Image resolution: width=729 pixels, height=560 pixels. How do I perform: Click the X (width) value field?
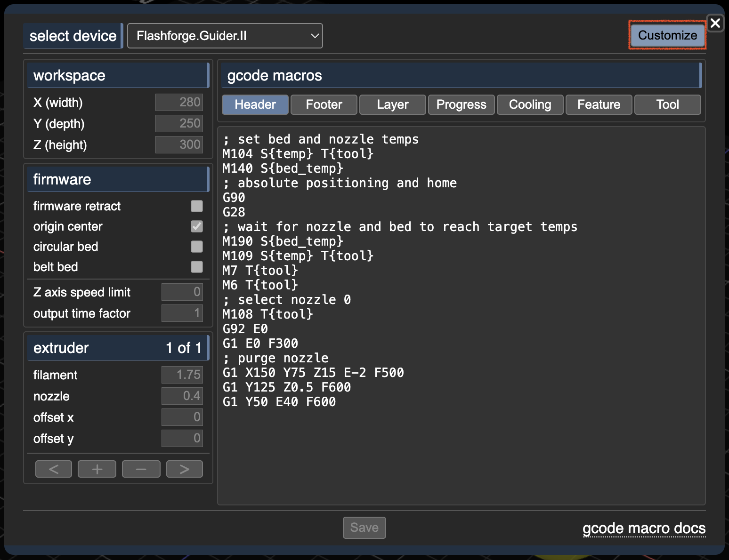(179, 102)
